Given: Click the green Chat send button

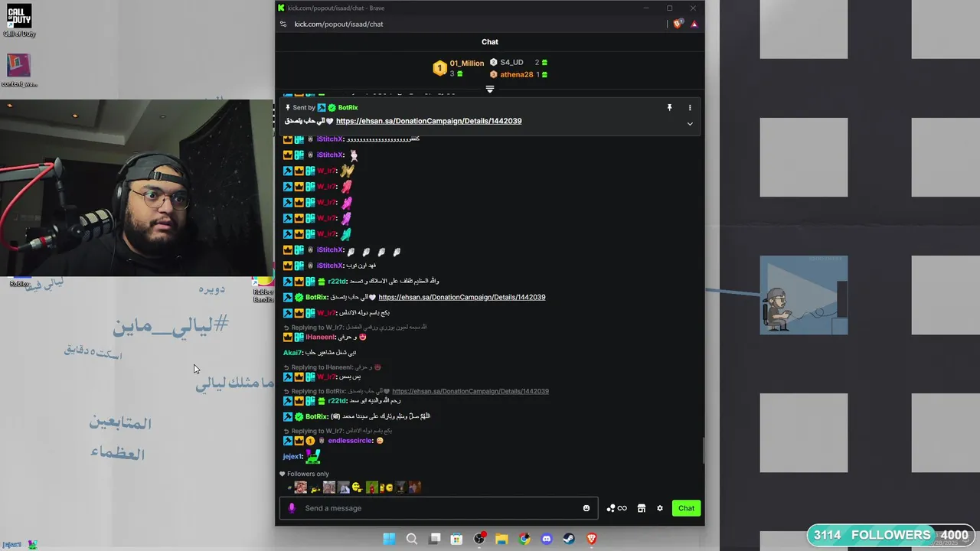Looking at the screenshot, I should pos(686,508).
